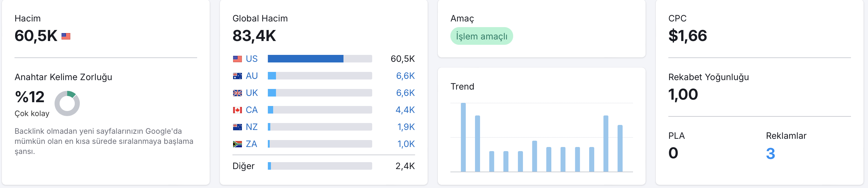Click the South Africa flag icon
Image resolution: width=868 pixels, height=188 pixels.
237,144
